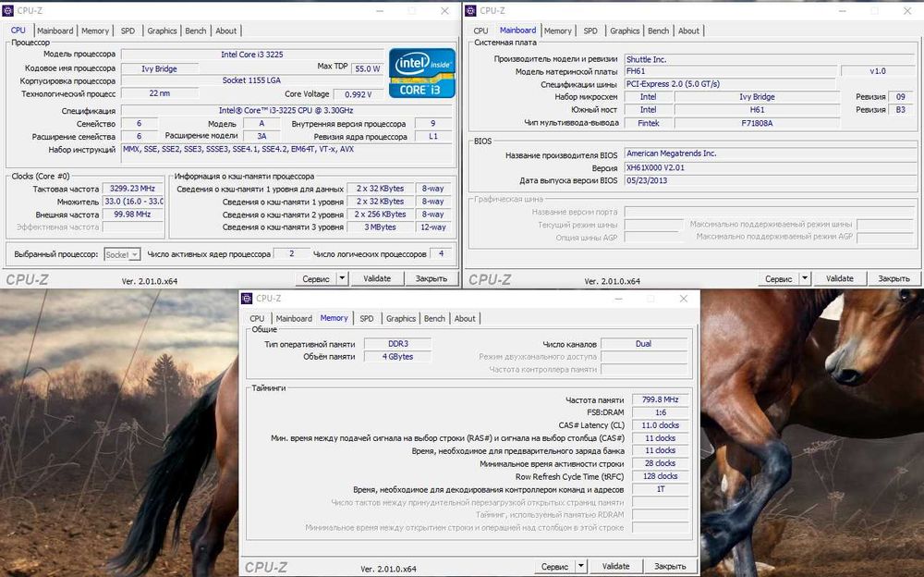Click the 799.8 MHz memory frequency value
Screen dimensions: 924x577
(x=660, y=400)
